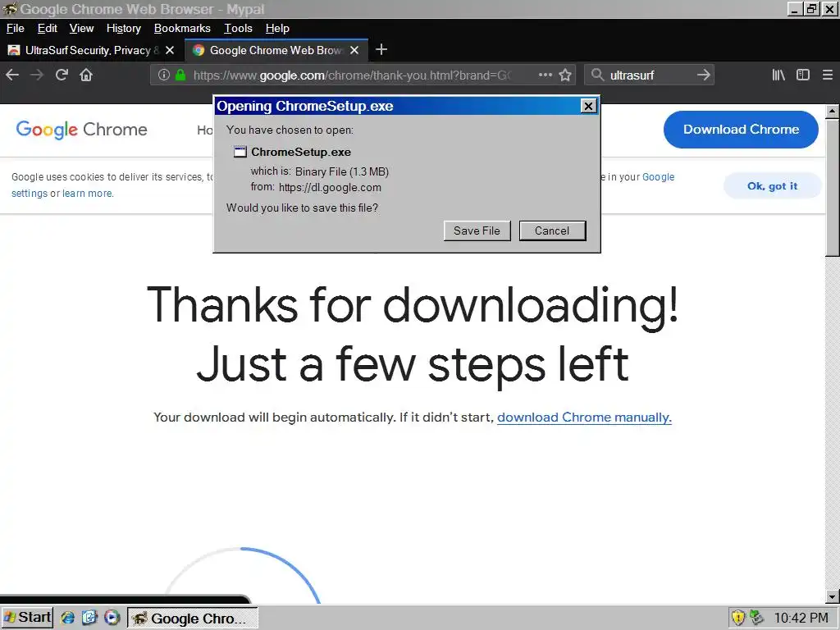This screenshot has width=840, height=630.
Task: Click the URL address field
Action: pos(351,75)
